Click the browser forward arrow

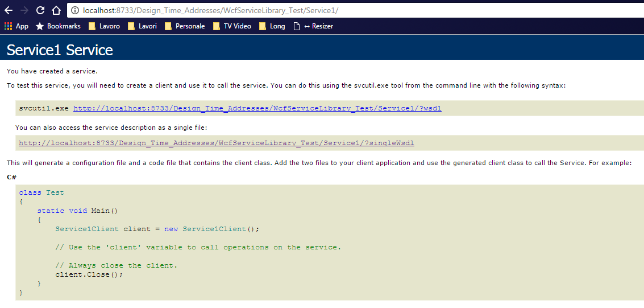(24, 10)
